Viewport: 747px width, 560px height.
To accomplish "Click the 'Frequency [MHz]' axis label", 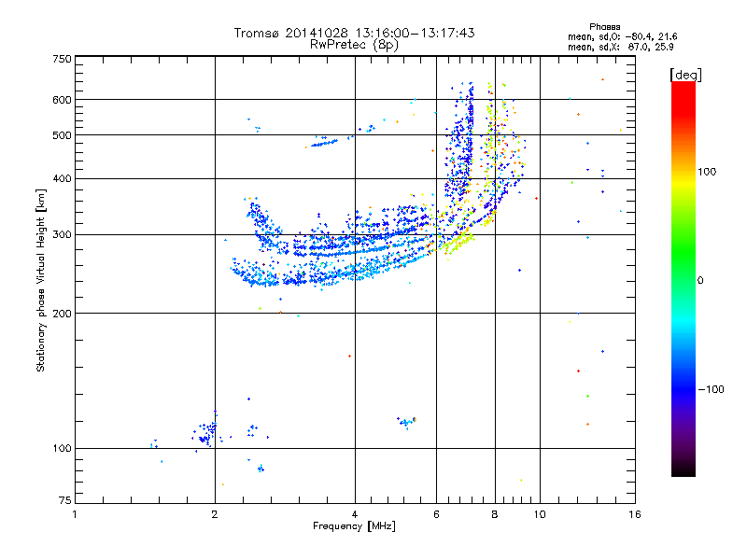I will click(354, 526).
